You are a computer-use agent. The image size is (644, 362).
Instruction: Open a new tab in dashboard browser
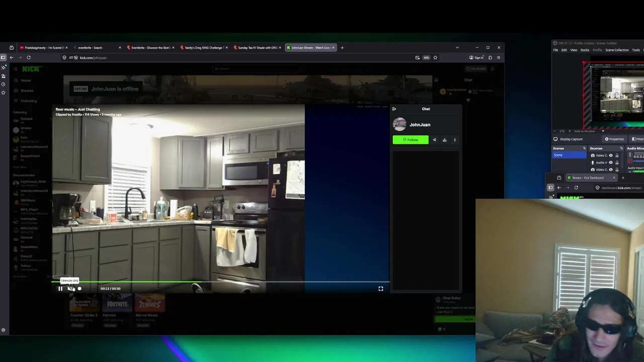pyautogui.click(x=623, y=177)
